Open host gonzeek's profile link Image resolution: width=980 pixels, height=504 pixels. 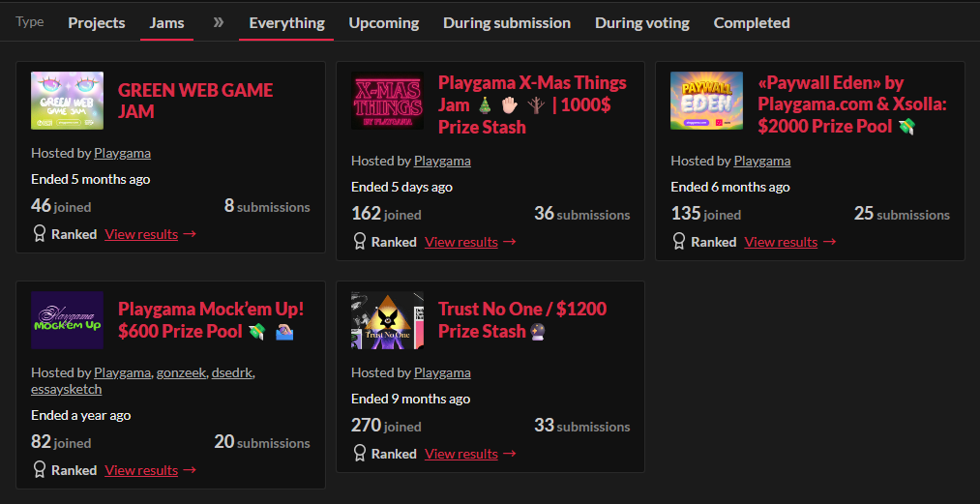point(181,372)
